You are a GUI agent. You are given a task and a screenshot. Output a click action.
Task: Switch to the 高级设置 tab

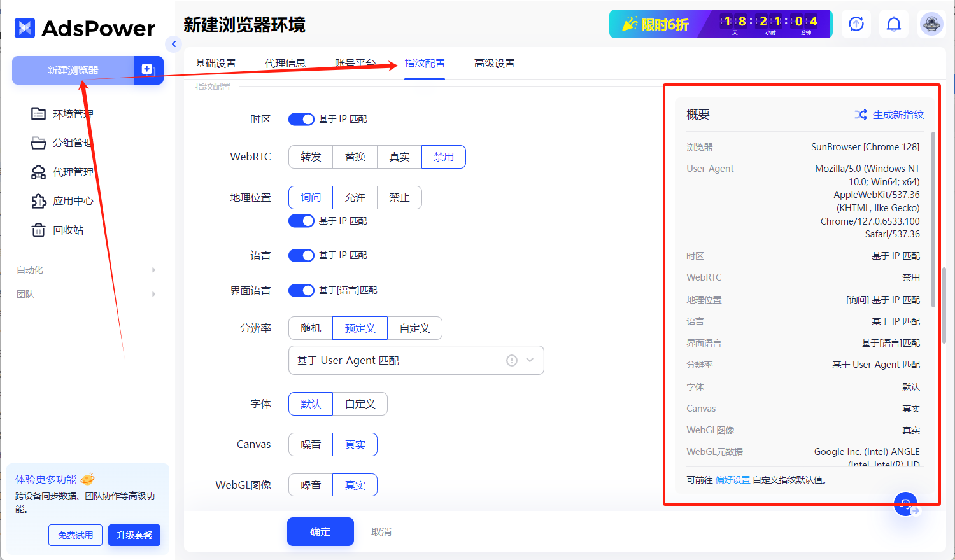coord(494,64)
